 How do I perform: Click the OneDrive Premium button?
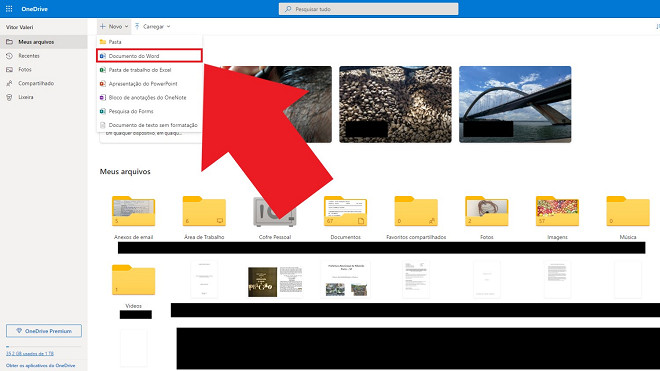pyautogui.click(x=44, y=331)
